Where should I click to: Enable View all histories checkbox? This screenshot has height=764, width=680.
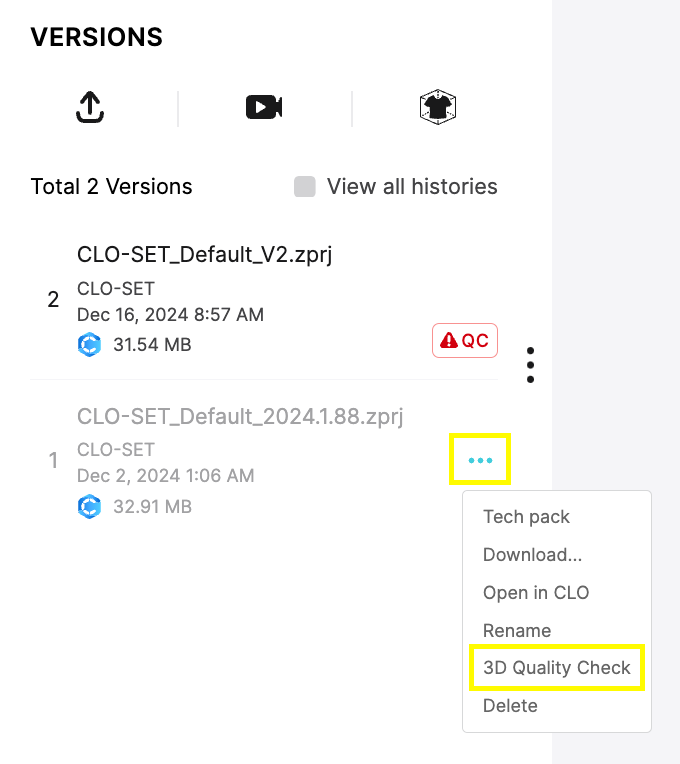click(x=305, y=187)
